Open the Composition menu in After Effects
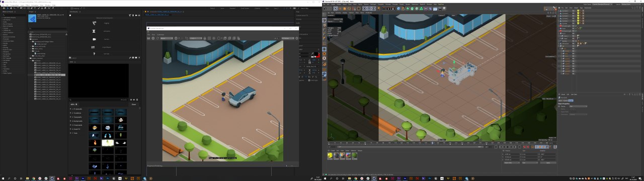The height and width of the screenshot is (181, 644). point(14,6)
